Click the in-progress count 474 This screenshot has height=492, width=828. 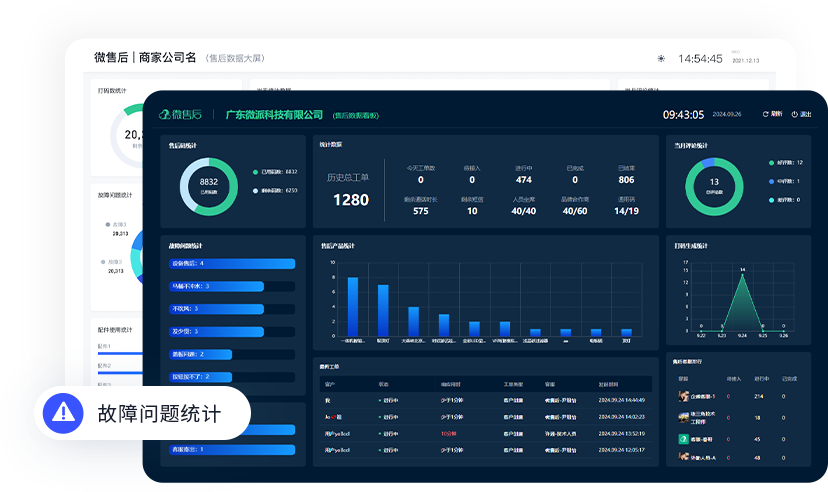click(523, 180)
